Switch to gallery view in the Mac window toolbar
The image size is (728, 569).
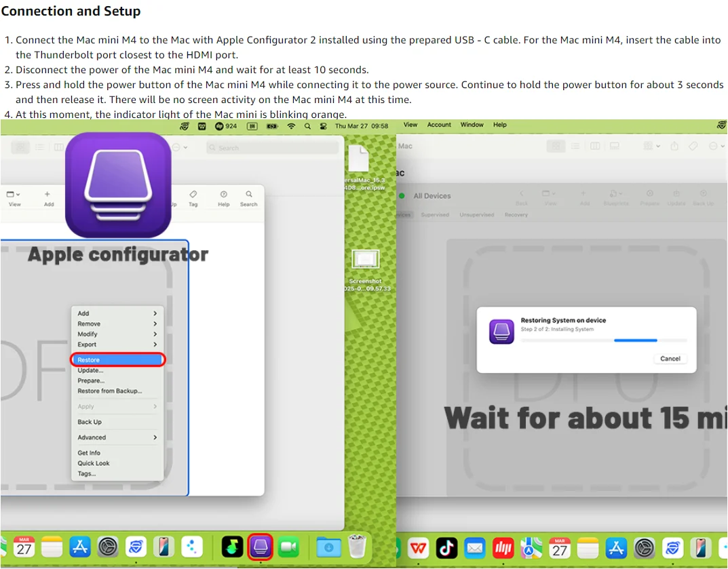[615, 146]
